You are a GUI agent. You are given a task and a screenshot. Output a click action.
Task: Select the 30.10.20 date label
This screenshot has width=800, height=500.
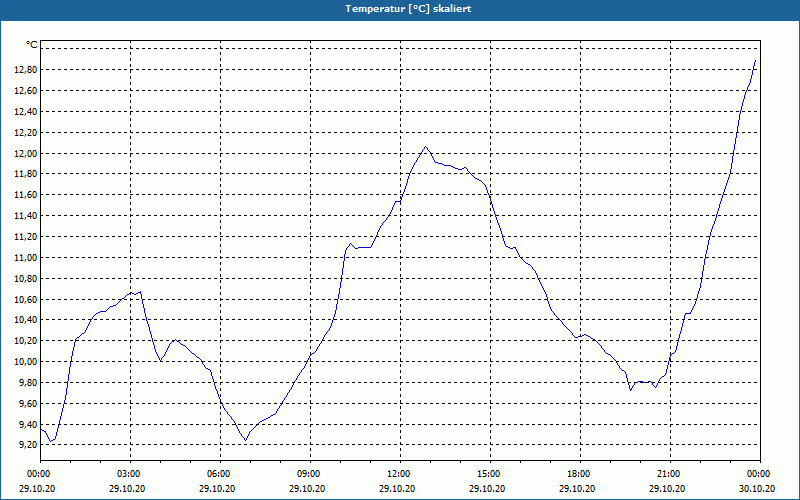757,488
